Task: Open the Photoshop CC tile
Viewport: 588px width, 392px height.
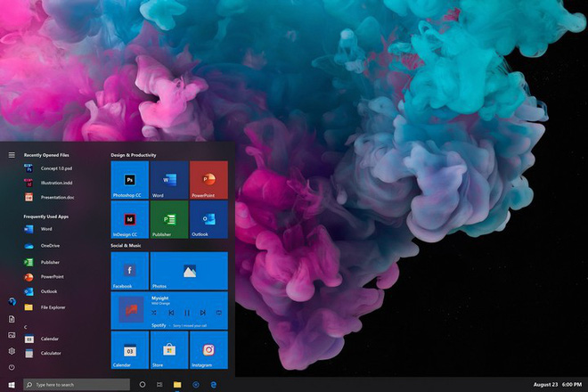Action: coord(130,180)
